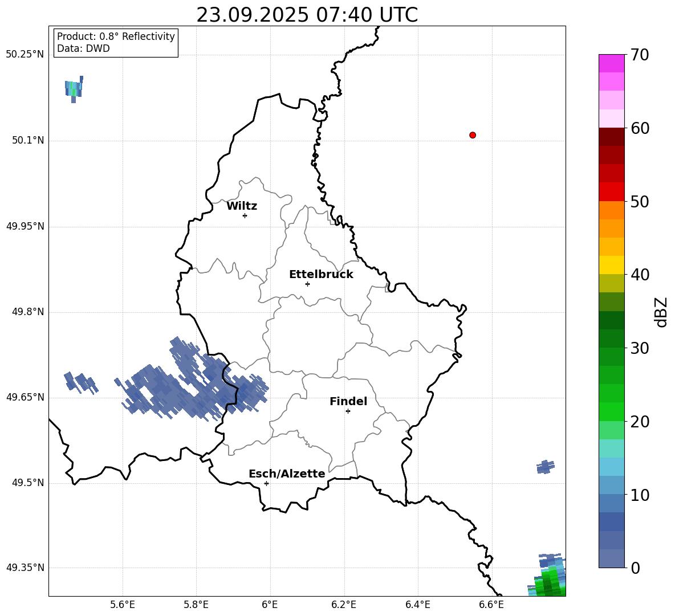Click the colorbar tick label 70
This screenshot has height=616, width=675.
click(x=640, y=55)
